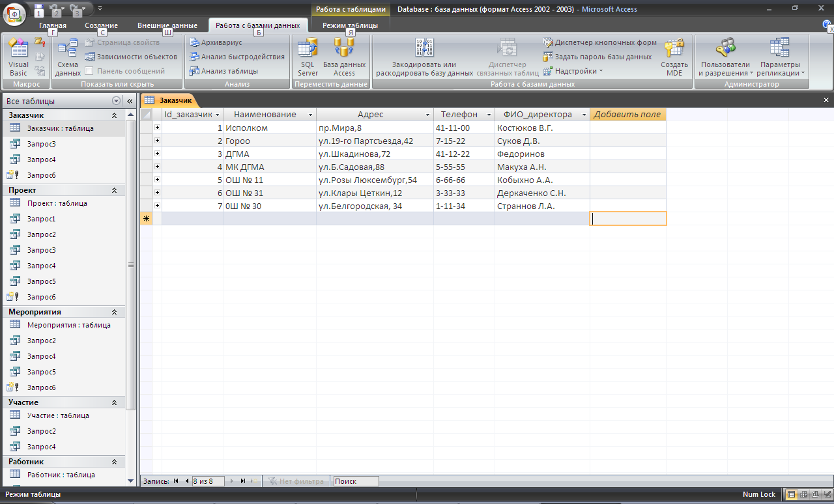Click the navigation pane vertical scrollbar
This screenshot has width=834, height=504.
coord(131,265)
